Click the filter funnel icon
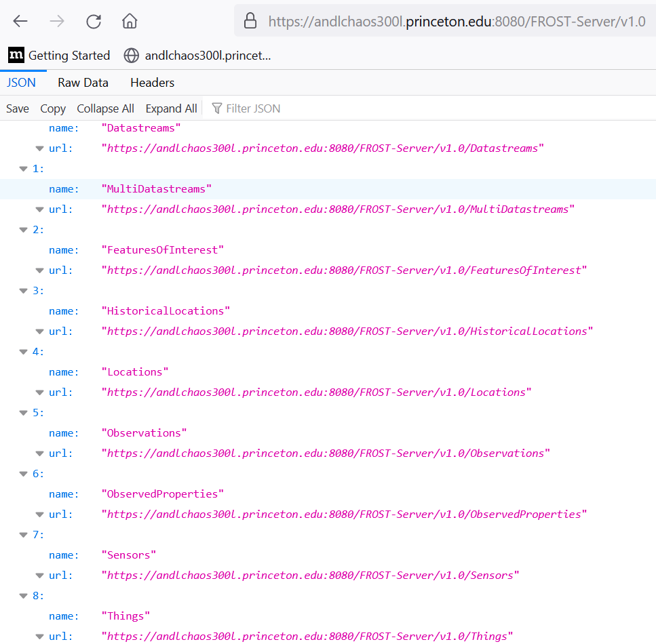This screenshot has width=656, height=644. [x=217, y=108]
